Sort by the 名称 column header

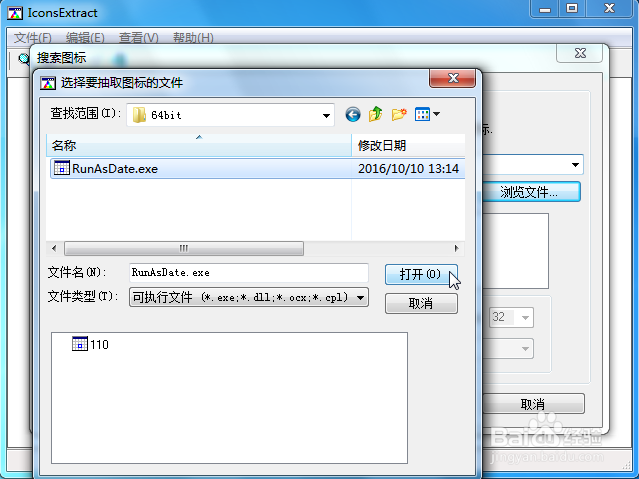coord(199,145)
